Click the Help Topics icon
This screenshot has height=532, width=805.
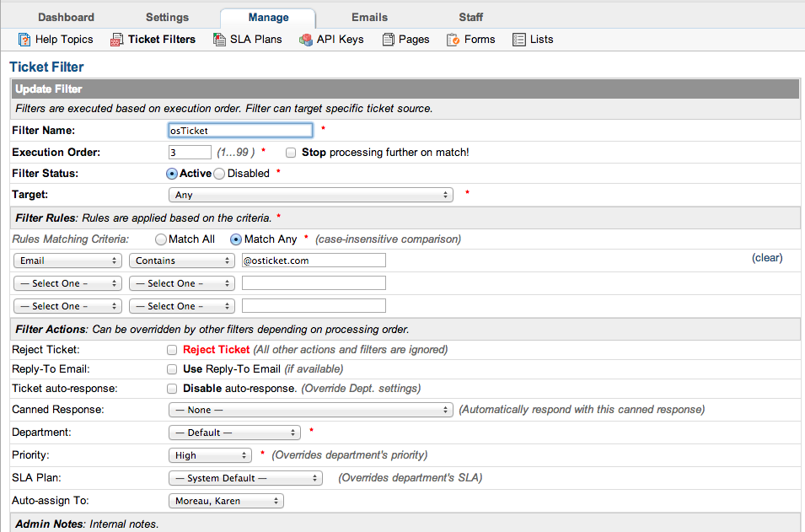tap(24, 40)
